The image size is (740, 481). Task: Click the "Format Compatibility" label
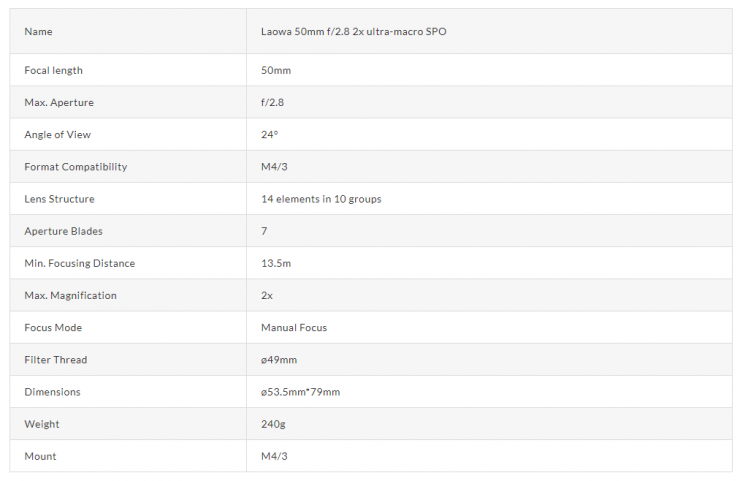coord(75,167)
